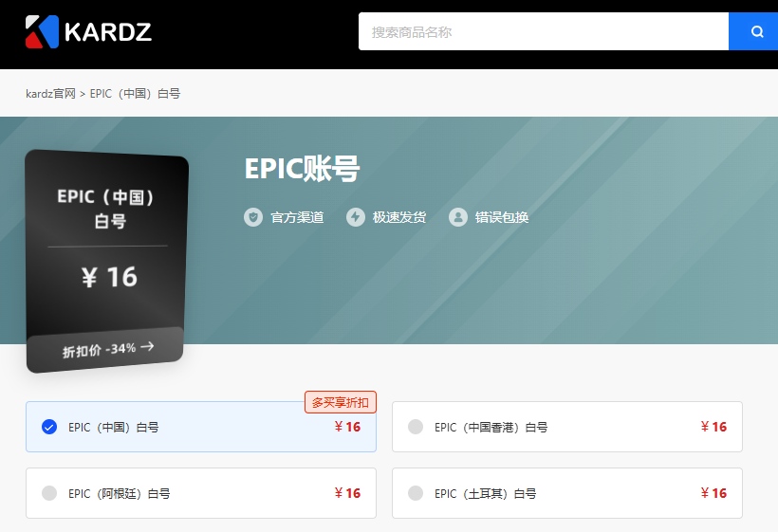Click the 折扣价 -34% arrow on card
Screen dimensions: 778x532
pos(147,346)
